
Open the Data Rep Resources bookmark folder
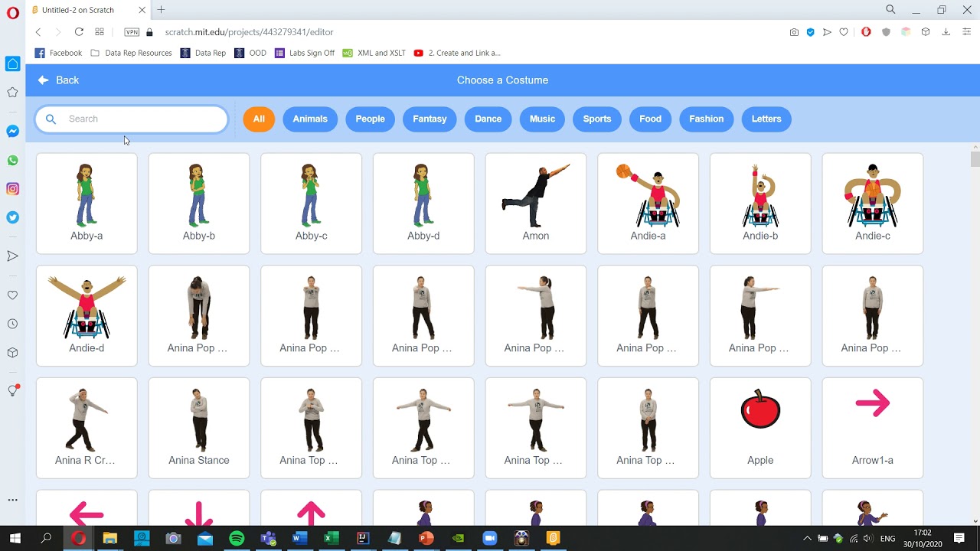pos(131,53)
